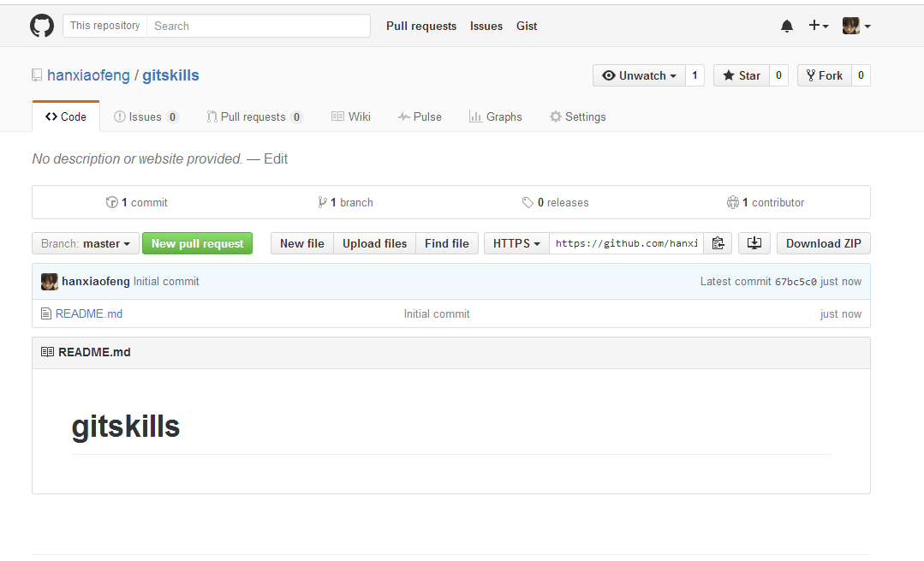Open the notifications bell icon

pyautogui.click(x=787, y=26)
